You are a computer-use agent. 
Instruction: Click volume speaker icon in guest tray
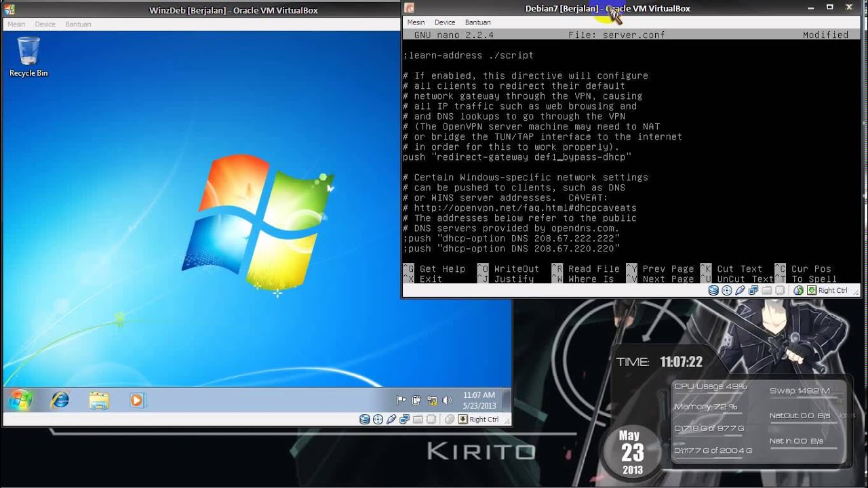tap(446, 400)
